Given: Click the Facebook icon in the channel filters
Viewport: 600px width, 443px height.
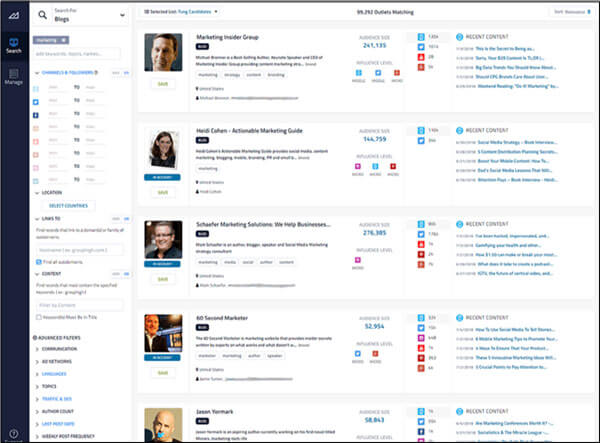Looking at the screenshot, I should tap(36, 115).
